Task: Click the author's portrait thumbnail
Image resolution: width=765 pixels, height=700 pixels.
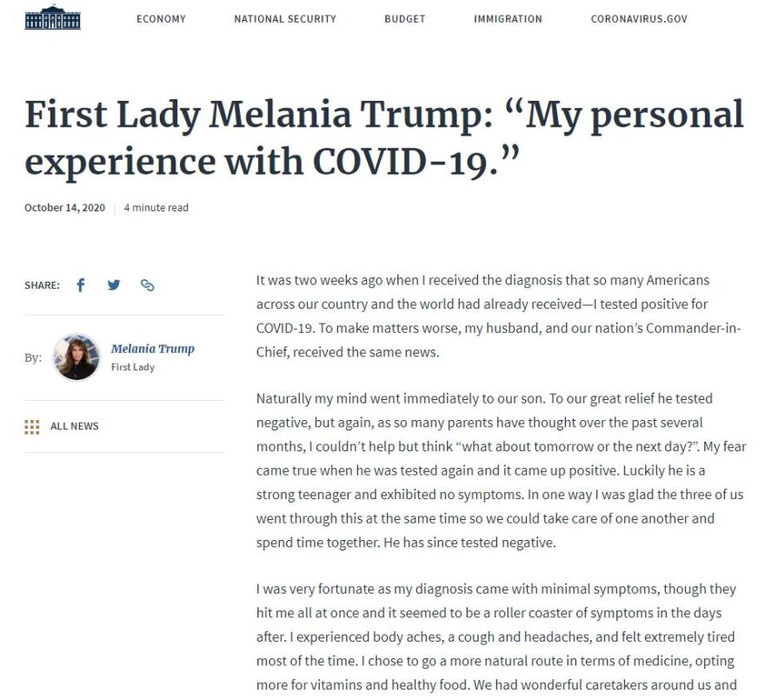Action: 76,357
